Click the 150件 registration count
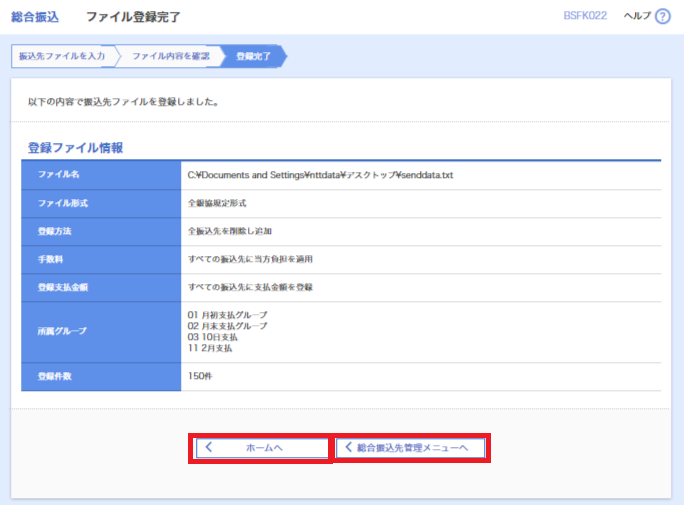The image size is (684, 505). tap(200, 376)
